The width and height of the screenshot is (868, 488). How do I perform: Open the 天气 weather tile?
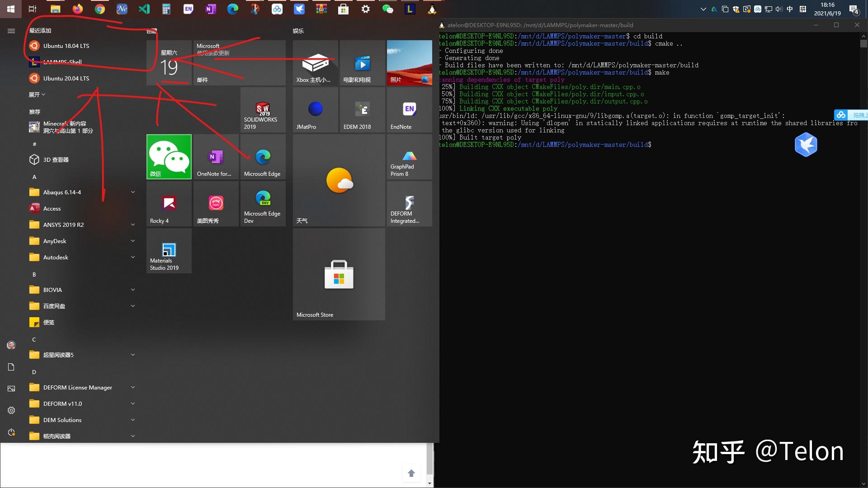coord(339,180)
